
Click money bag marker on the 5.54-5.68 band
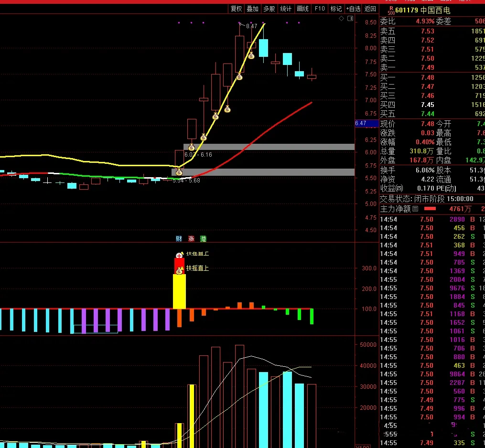179,172
